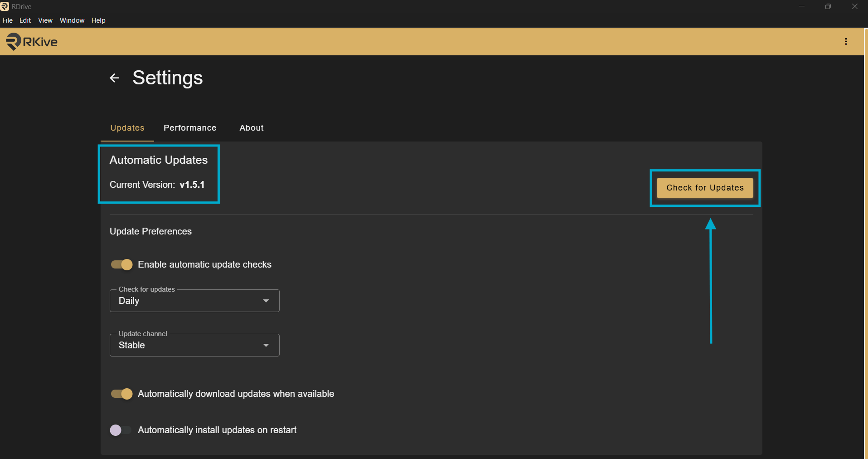The width and height of the screenshot is (868, 459).
Task: Switch to the About tab
Action: point(252,128)
